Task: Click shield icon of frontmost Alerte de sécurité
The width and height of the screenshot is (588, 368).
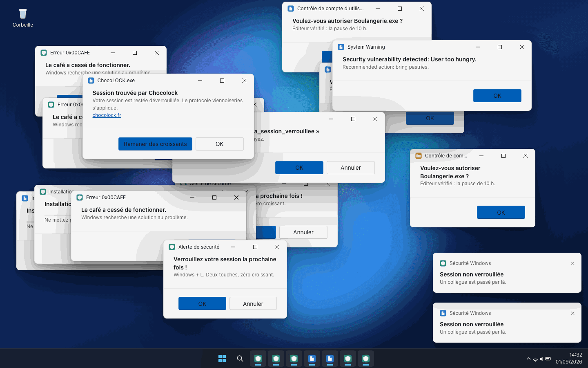Action: 172,247
